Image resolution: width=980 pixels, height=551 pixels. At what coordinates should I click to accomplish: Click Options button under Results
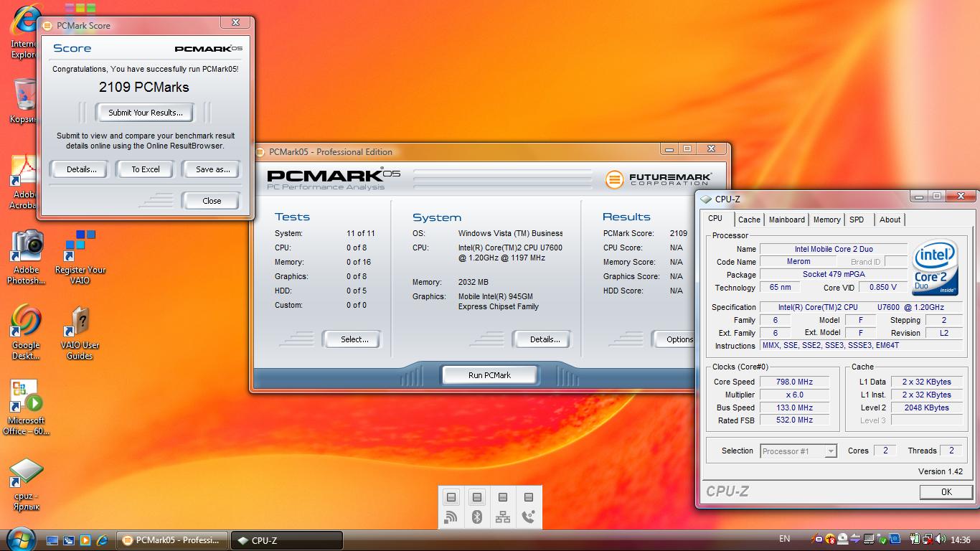[x=674, y=339]
